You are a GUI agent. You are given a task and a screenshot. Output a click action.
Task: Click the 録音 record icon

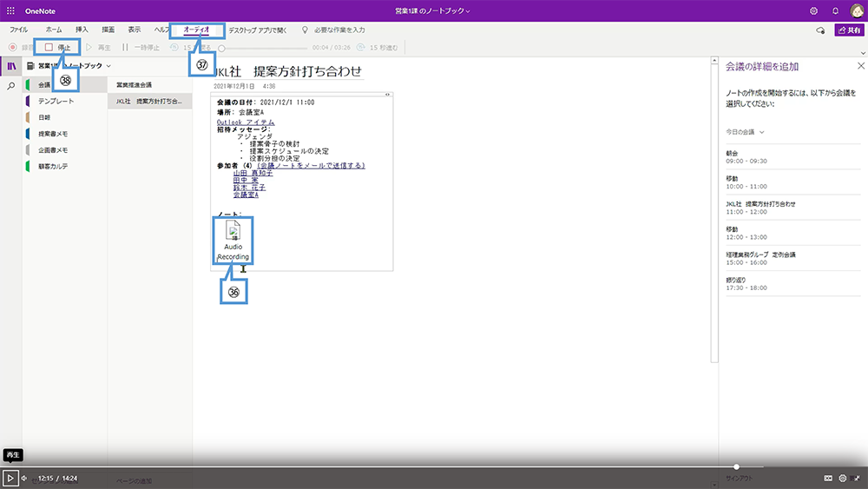pyautogui.click(x=13, y=48)
